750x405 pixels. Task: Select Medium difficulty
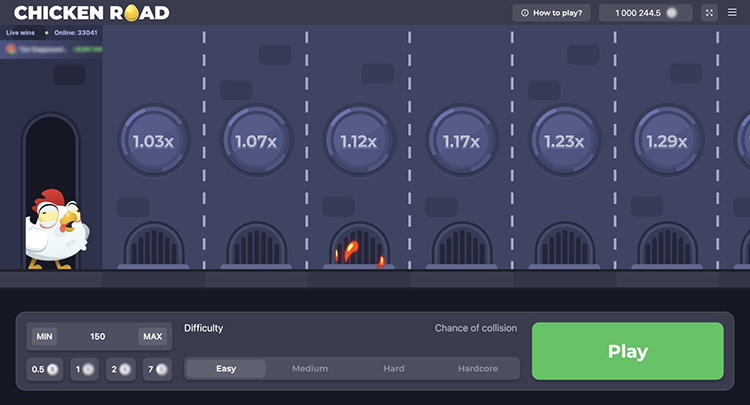coord(310,369)
